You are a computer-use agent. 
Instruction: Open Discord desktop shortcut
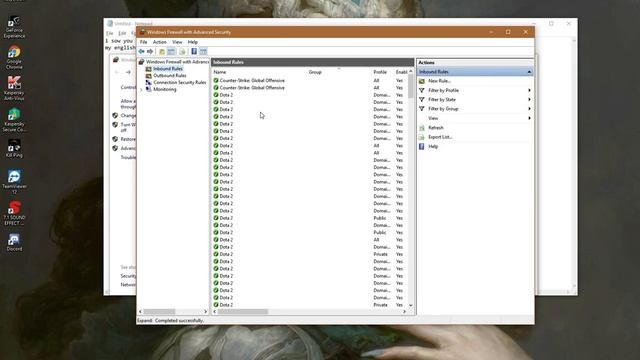(x=14, y=242)
